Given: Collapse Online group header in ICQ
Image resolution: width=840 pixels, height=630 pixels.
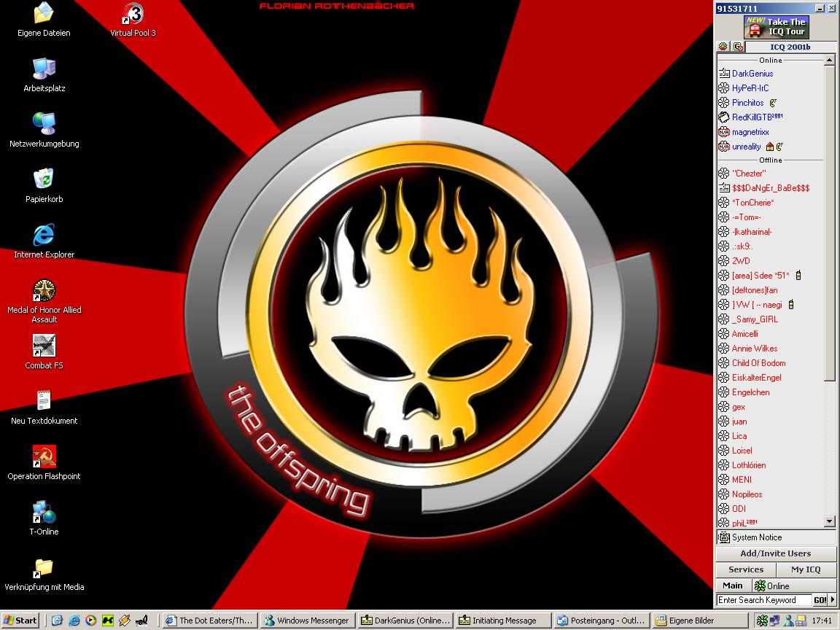Looking at the screenshot, I should click(770, 60).
